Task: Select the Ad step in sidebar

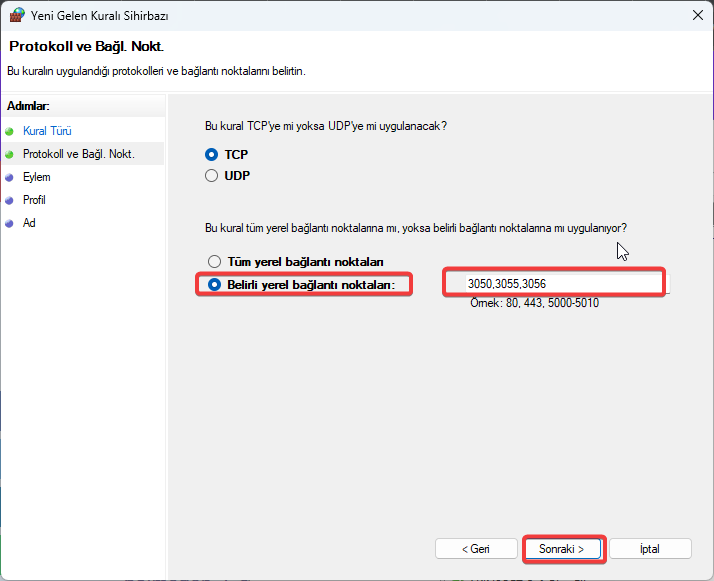Action: point(29,223)
